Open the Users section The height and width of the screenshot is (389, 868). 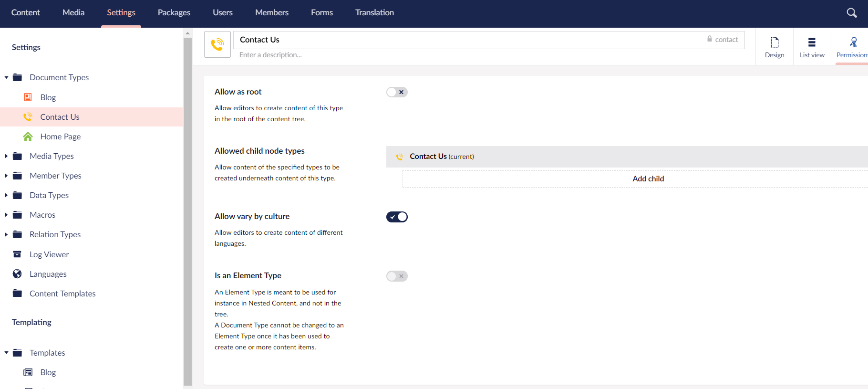click(x=223, y=13)
